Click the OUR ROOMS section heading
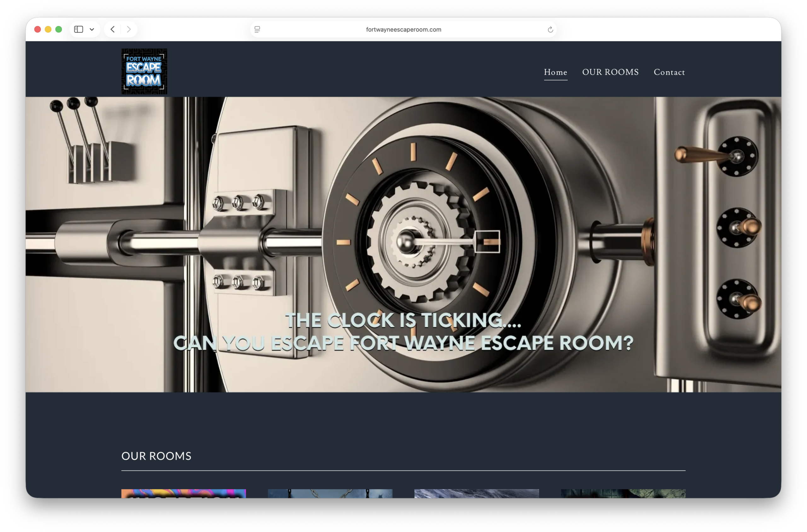The height and width of the screenshot is (532, 807). 156,456
